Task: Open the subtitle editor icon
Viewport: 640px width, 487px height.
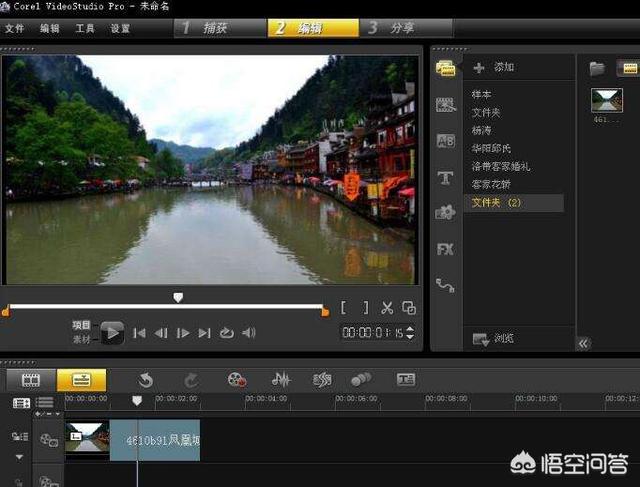Action: 406,380
